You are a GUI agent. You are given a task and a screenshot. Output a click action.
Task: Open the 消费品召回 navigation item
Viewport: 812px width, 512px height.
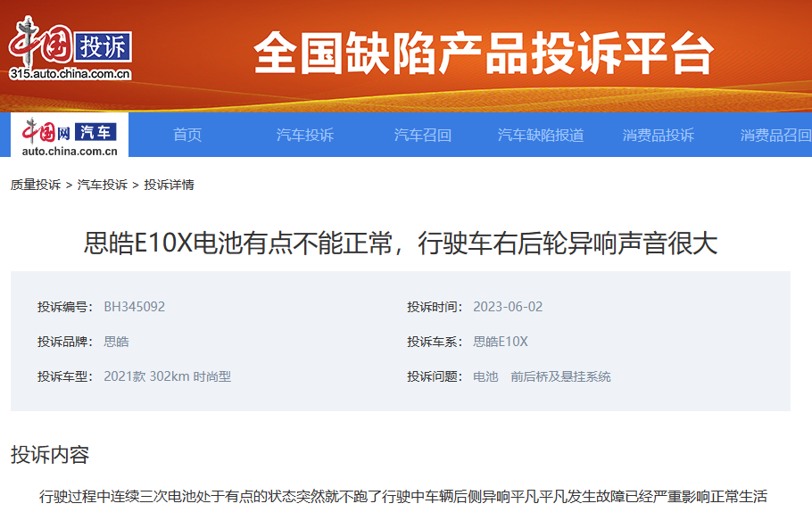(x=775, y=135)
